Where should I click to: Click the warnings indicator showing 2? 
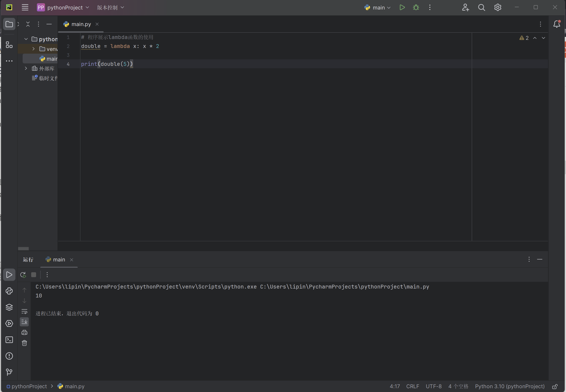[x=524, y=38]
